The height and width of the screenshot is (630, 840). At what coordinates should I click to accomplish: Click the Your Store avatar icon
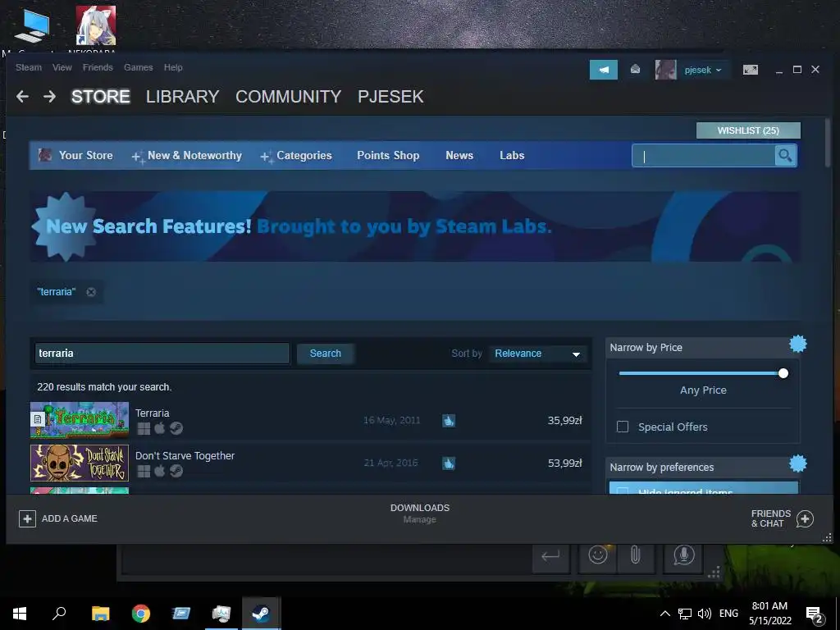click(x=45, y=155)
